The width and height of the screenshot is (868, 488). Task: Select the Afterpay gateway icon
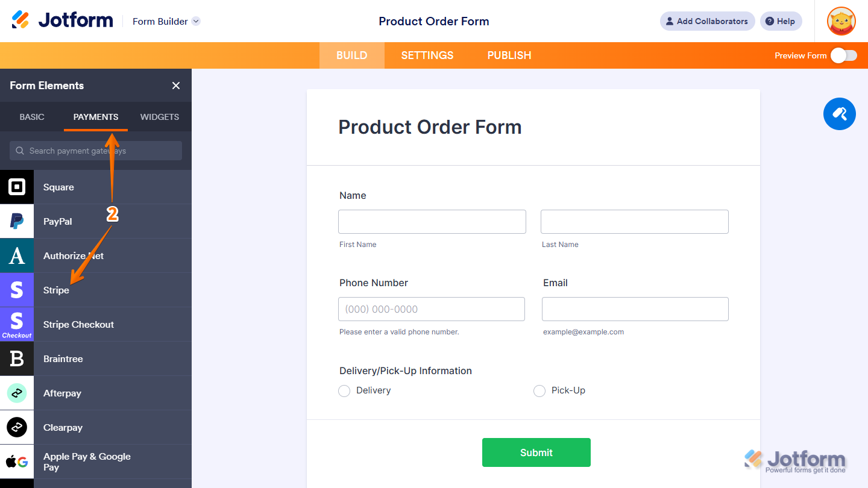(17, 393)
